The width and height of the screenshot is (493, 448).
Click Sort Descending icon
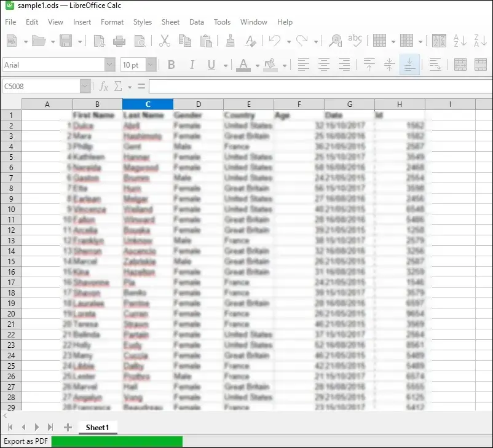(x=480, y=41)
